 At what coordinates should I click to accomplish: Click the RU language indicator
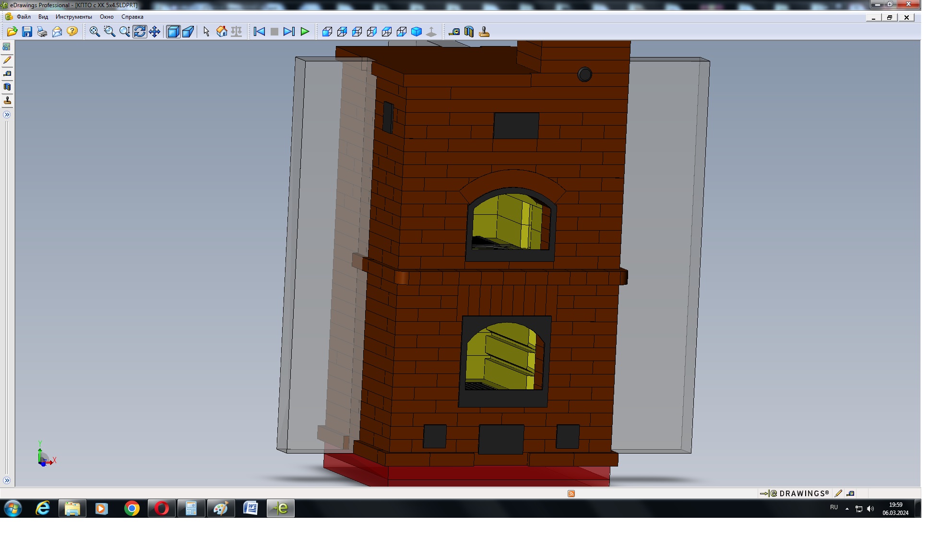[x=834, y=507]
